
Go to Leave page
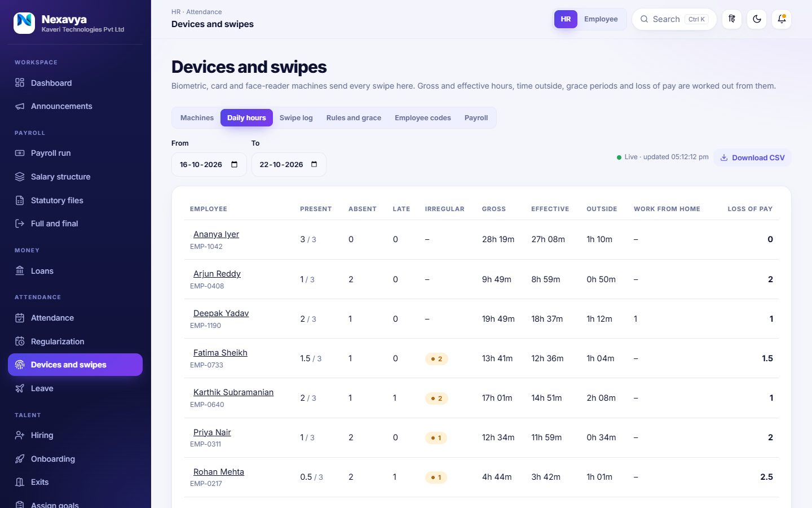point(76,388)
